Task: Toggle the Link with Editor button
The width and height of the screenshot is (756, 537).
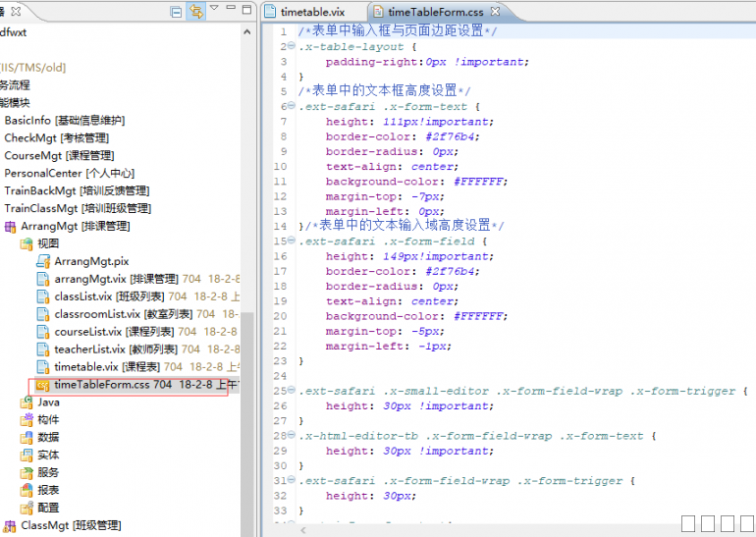Action: pyautogui.click(x=196, y=12)
